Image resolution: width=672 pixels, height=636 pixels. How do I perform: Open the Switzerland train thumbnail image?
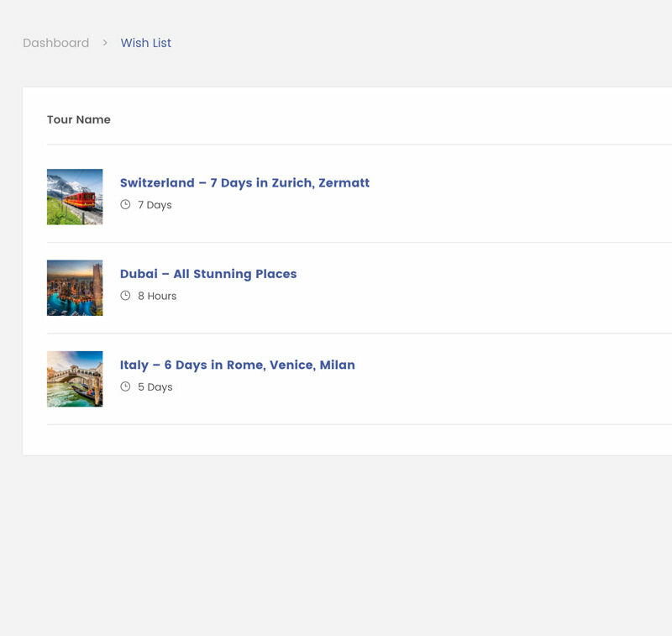[x=75, y=197]
